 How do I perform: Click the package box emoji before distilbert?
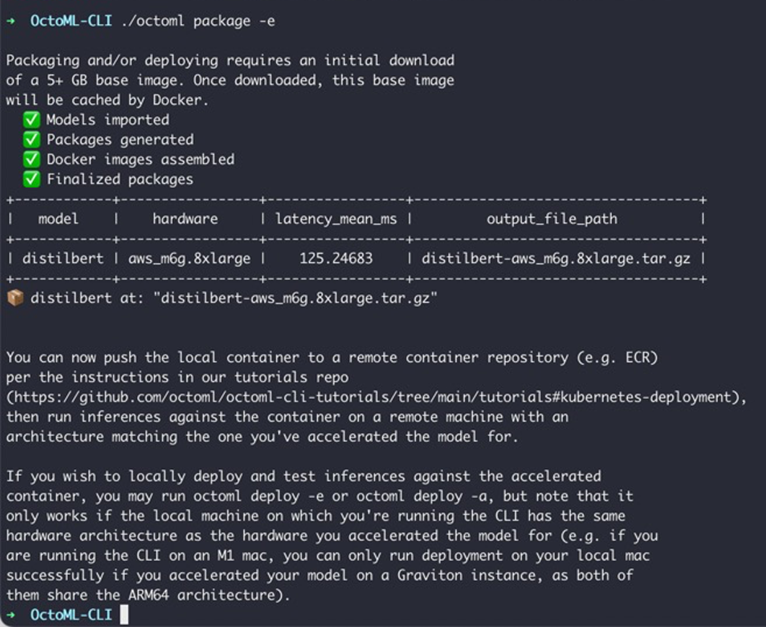point(15,297)
